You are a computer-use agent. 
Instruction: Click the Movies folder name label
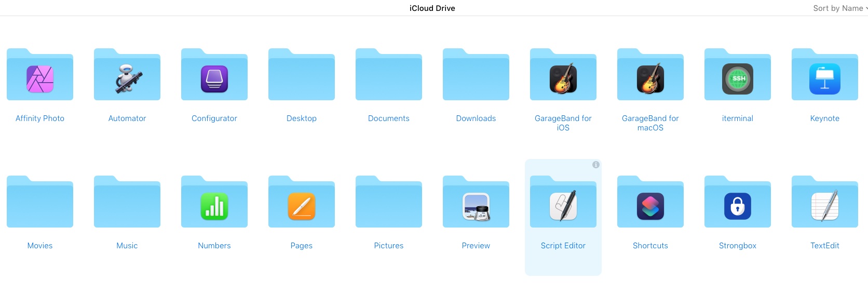pyautogui.click(x=40, y=246)
